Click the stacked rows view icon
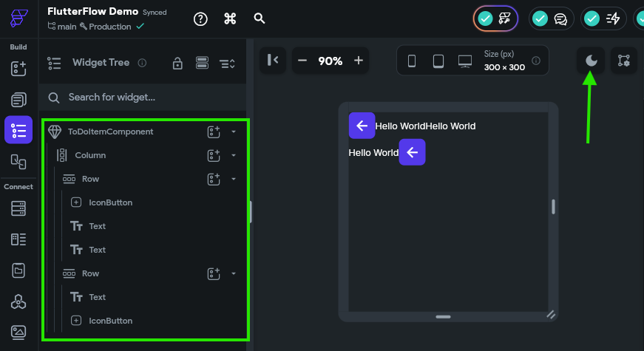 click(x=202, y=63)
